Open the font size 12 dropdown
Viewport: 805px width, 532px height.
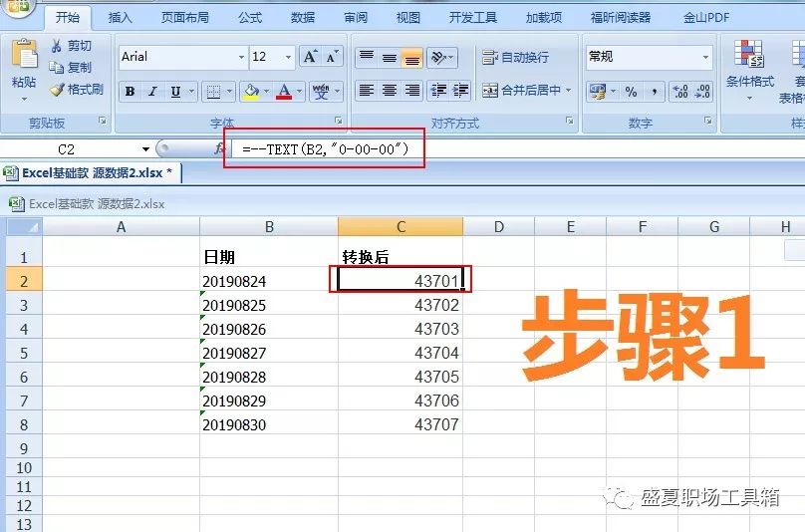pyautogui.click(x=289, y=57)
